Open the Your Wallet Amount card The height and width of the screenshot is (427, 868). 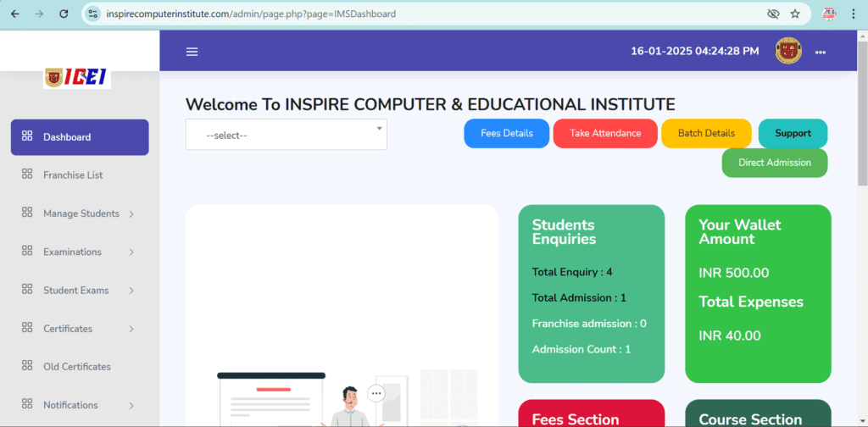pyautogui.click(x=759, y=294)
